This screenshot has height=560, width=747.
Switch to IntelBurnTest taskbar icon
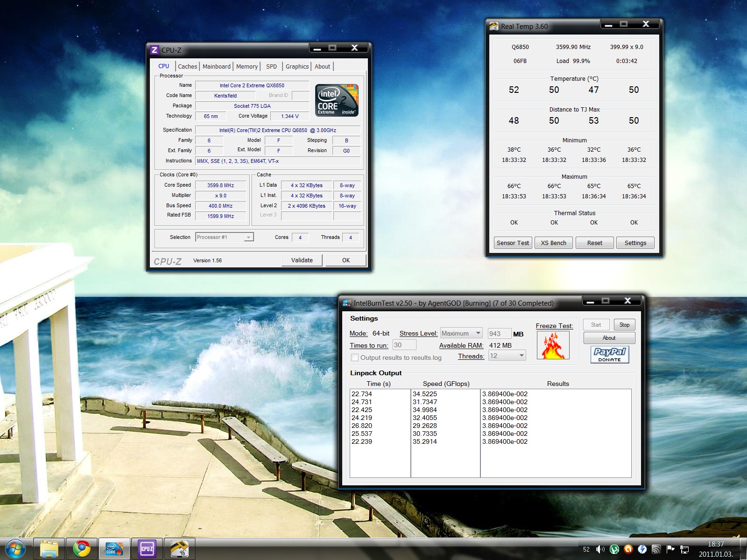(114, 549)
